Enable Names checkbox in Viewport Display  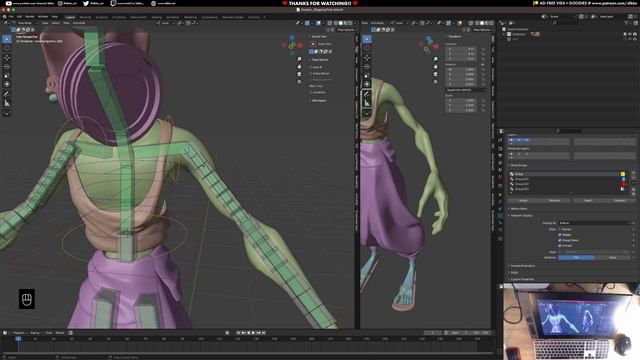pos(560,229)
